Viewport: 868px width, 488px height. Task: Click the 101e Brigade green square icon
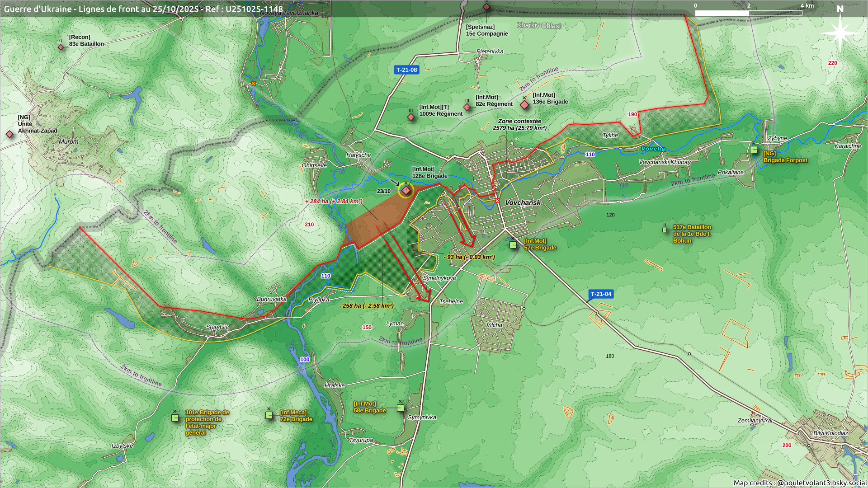click(175, 418)
